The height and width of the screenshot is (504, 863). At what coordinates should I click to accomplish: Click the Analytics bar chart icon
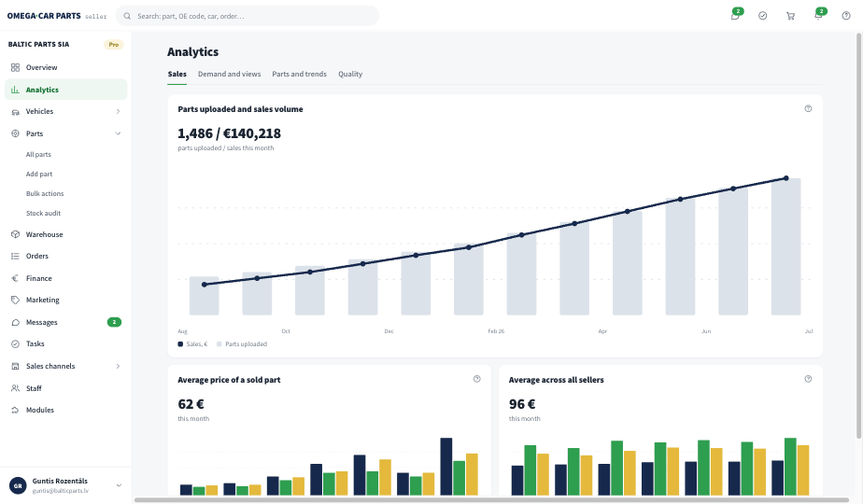[x=15, y=90]
